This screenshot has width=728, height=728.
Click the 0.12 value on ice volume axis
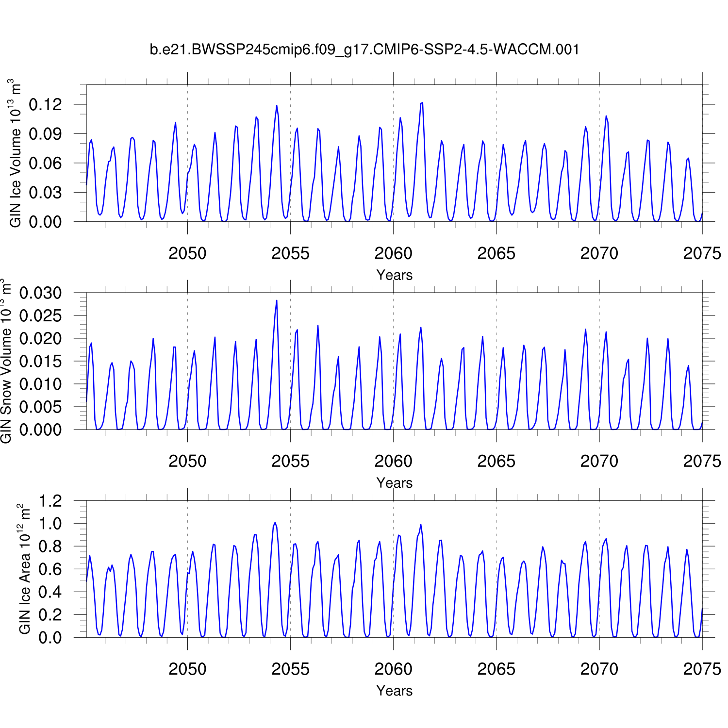(46, 104)
